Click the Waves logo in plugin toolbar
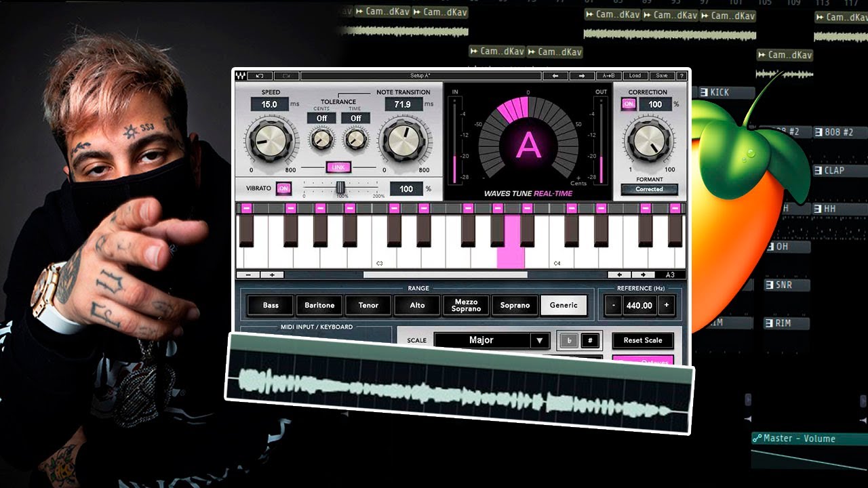This screenshot has width=868, height=488. point(241,76)
